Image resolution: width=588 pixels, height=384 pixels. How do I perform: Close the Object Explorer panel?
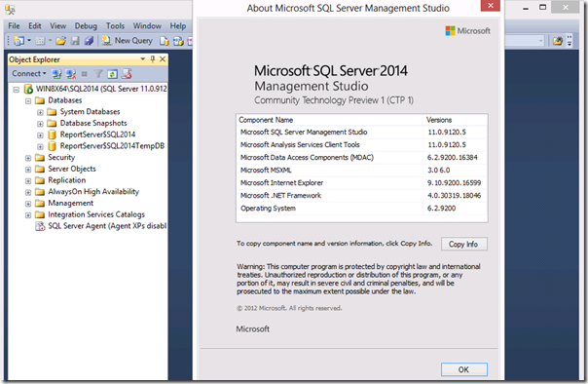tap(163, 58)
